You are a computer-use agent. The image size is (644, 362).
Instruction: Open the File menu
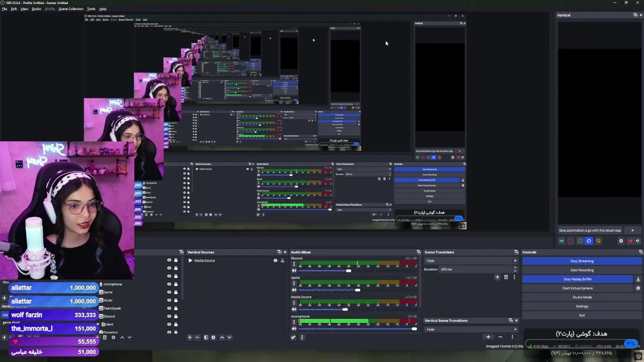tap(5, 9)
